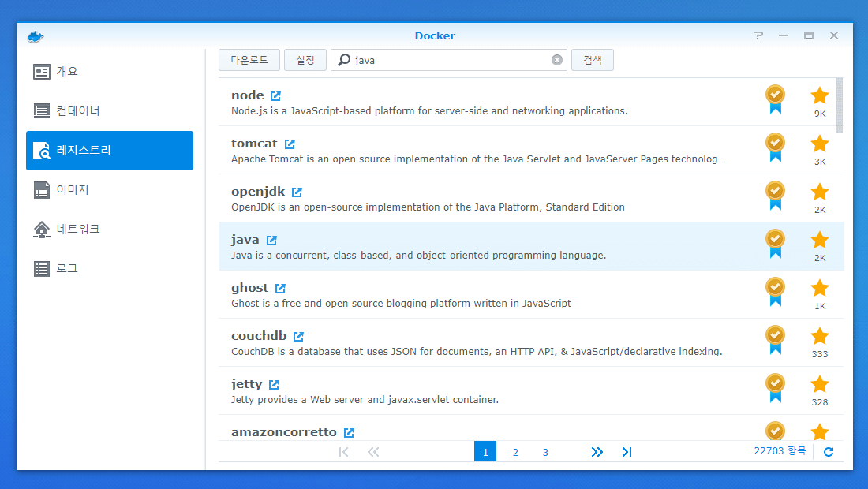Click the star icon with 328 rating
The width and height of the screenshot is (868, 489).
[x=820, y=384]
